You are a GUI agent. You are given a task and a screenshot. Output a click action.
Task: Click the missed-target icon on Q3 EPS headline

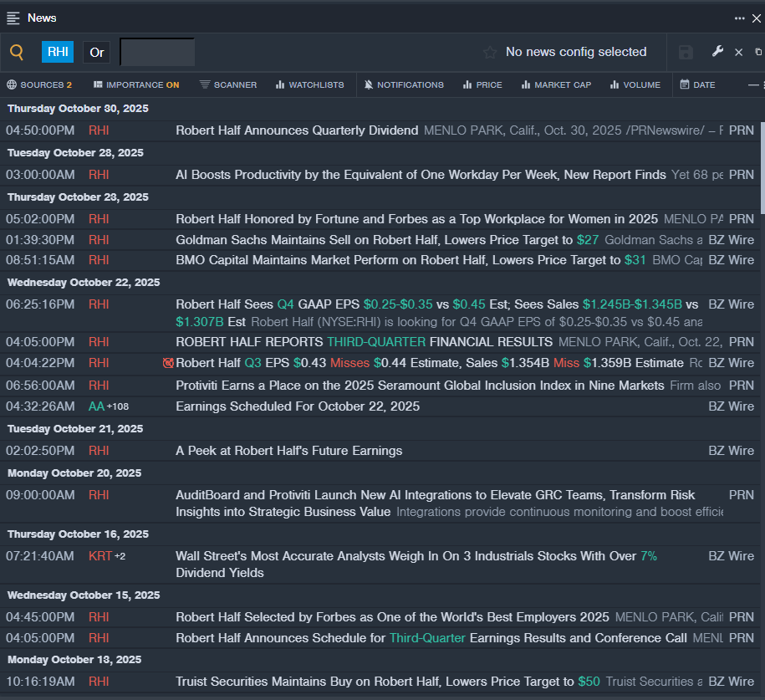click(x=168, y=363)
